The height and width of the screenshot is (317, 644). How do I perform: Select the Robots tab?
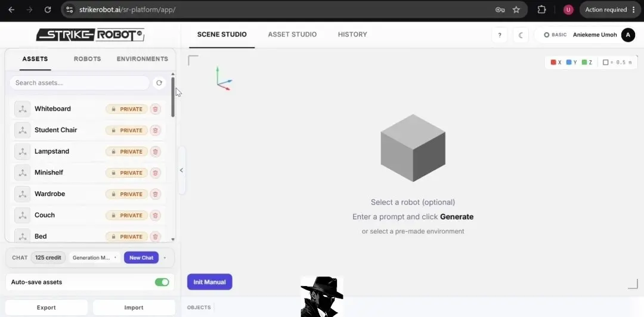88,59
